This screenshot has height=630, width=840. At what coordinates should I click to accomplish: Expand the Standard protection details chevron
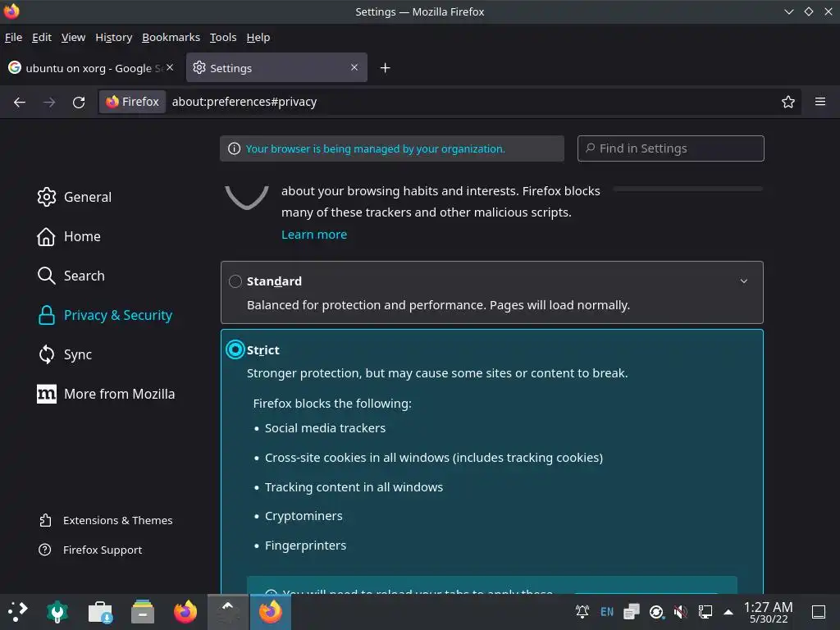coord(743,281)
